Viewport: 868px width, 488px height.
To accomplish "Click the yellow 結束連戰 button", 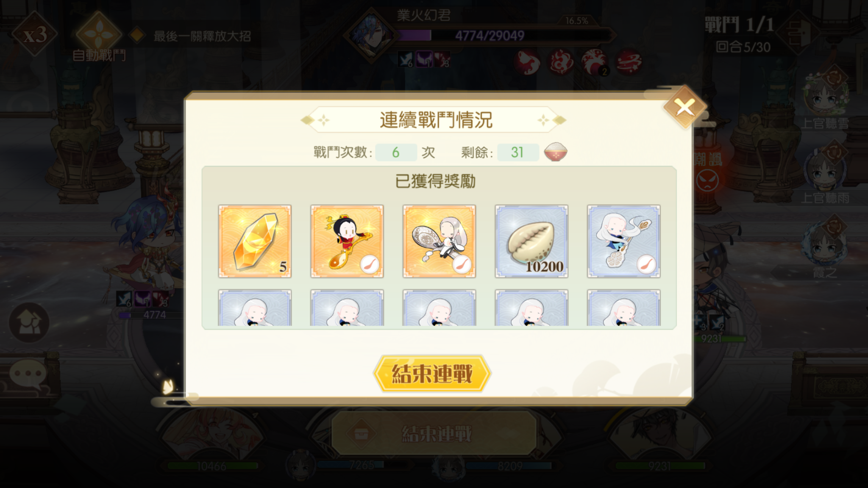I will (x=432, y=374).
